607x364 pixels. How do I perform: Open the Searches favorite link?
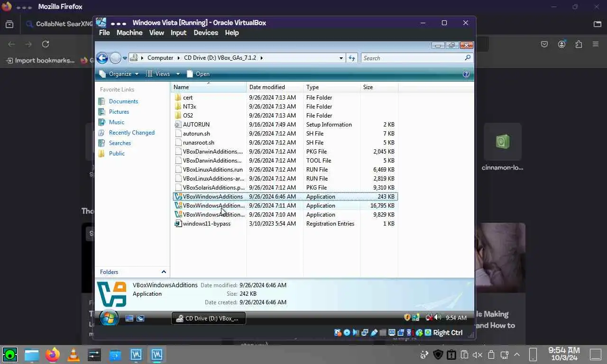coord(120,143)
